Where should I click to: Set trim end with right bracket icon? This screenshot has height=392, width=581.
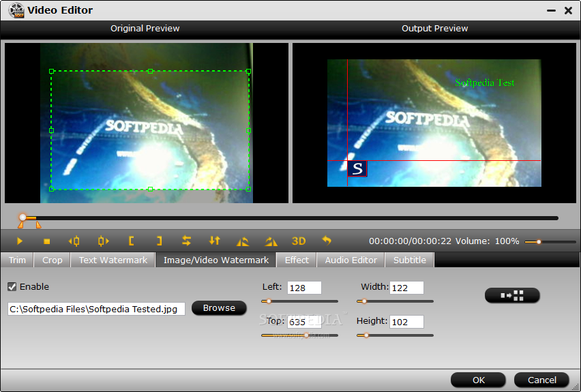click(159, 241)
